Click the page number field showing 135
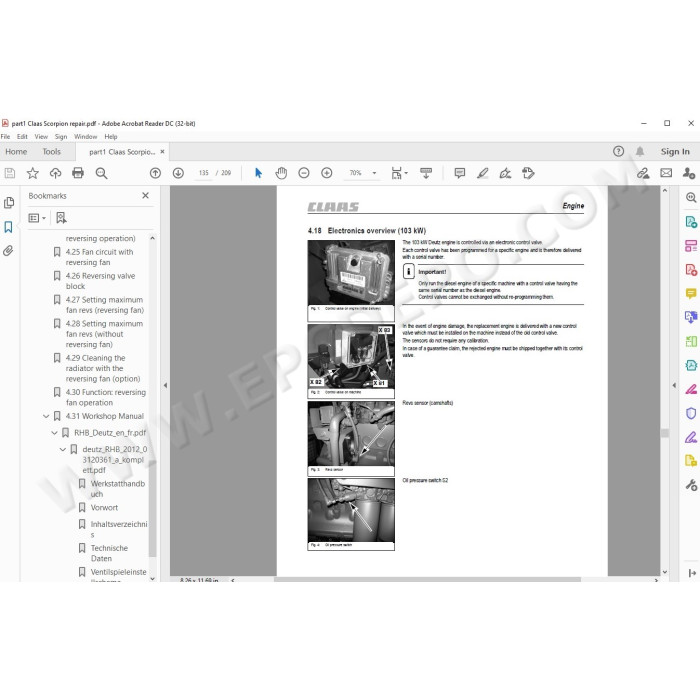700x700 pixels. [204, 173]
